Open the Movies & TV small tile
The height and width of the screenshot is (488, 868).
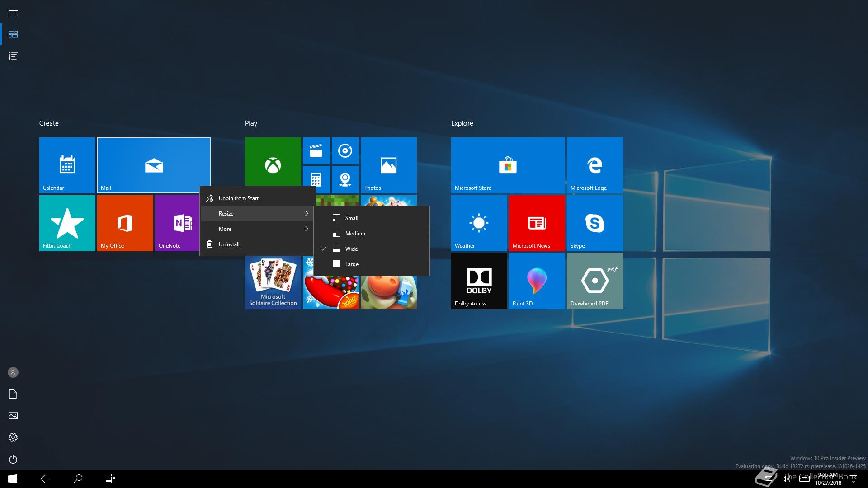[x=316, y=151]
